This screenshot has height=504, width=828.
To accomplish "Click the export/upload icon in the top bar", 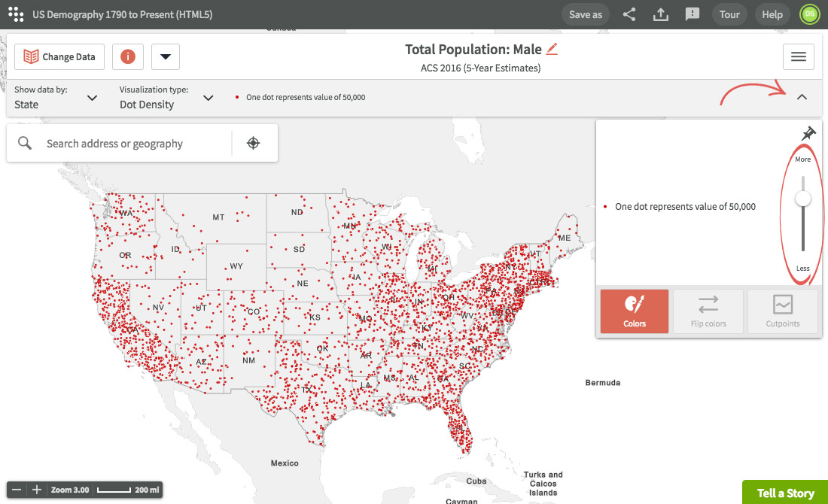I will pos(660,14).
